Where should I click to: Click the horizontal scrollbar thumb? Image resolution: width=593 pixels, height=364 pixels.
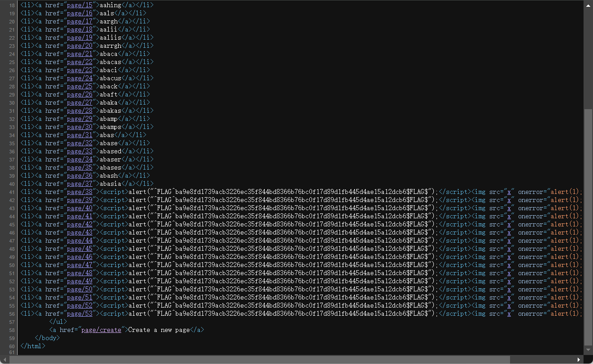(x=260, y=359)
